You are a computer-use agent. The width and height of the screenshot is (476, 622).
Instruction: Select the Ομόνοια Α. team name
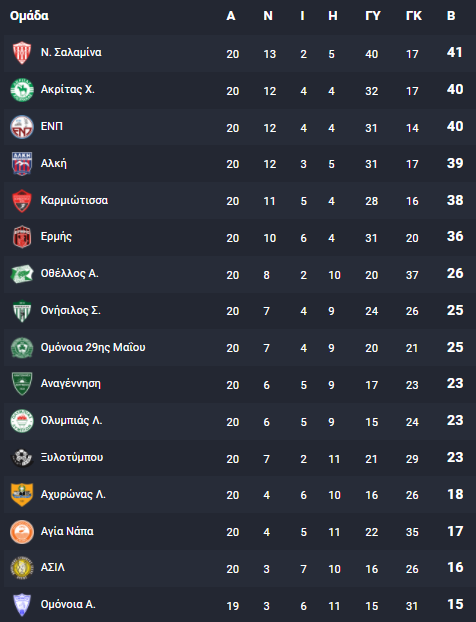[68, 604]
